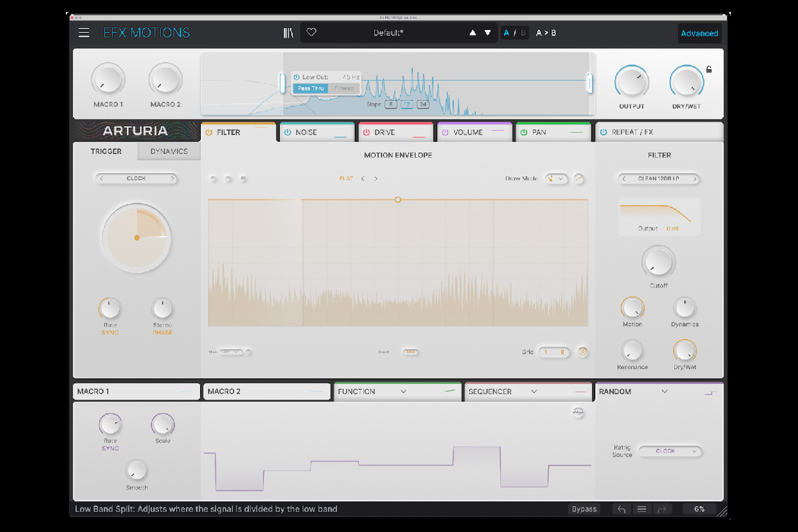The height and width of the screenshot is (532, 798).
Task: Open the CLEAN 12DB LP filter selector
Action: tap(659, 178)
